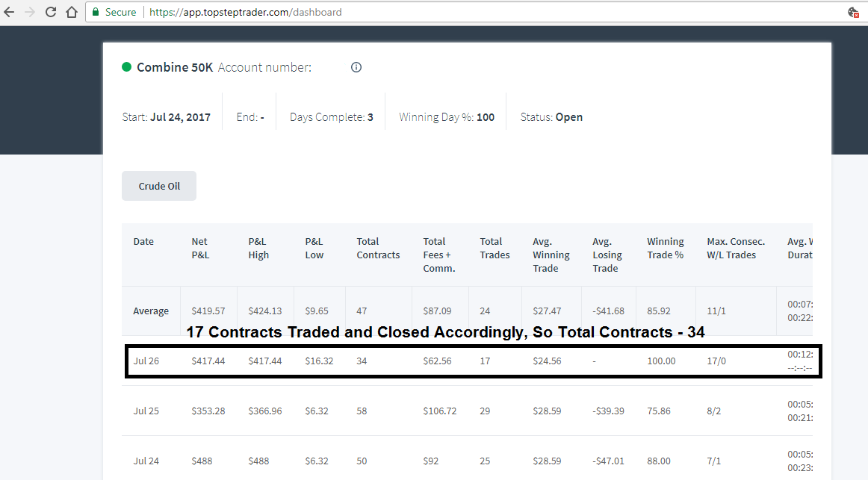This screenshot has height=480, width=868.
Task: Click the Avg. Winning Trade header
Action: click(x=551, y=255)
